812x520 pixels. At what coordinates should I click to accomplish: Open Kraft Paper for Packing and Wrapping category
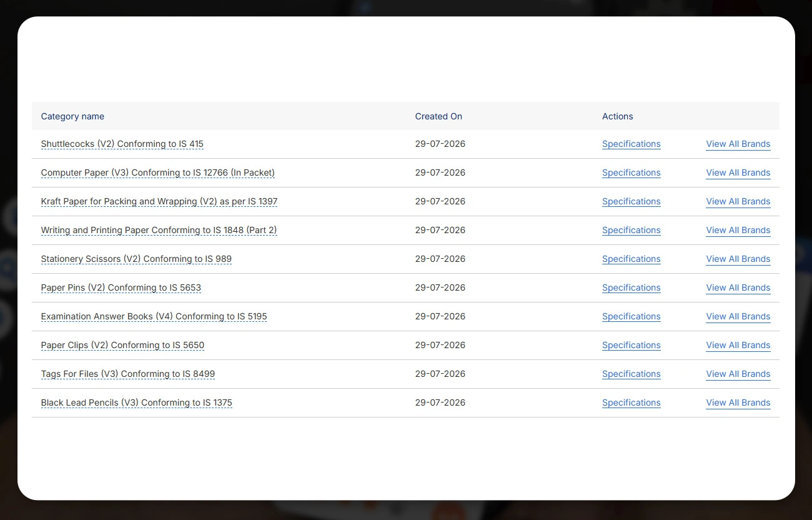point(159,201)
